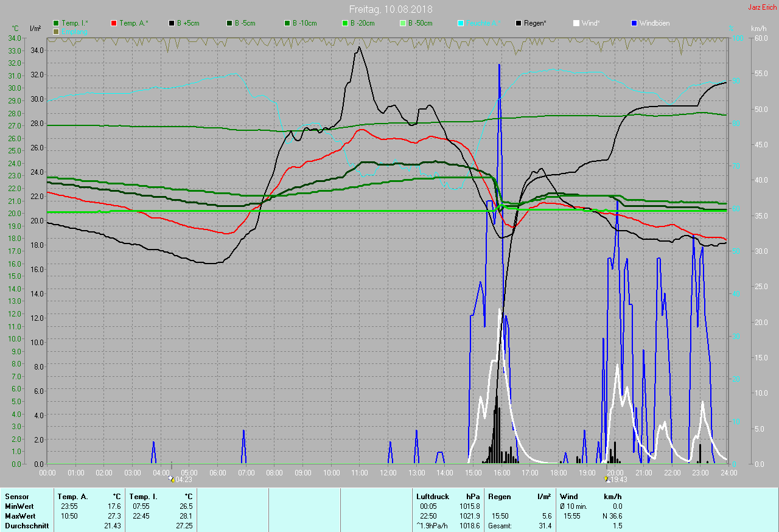Select the minimum outdoor temperature value '17.6'

point(114,506)
